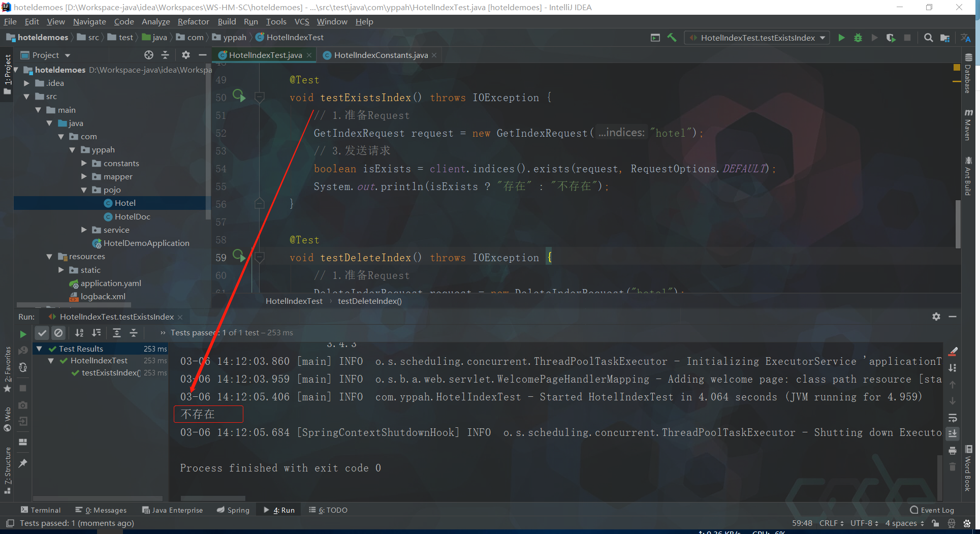980x534 pixels.
Task: Open the Navigate menu
Action: coord(89,21)
